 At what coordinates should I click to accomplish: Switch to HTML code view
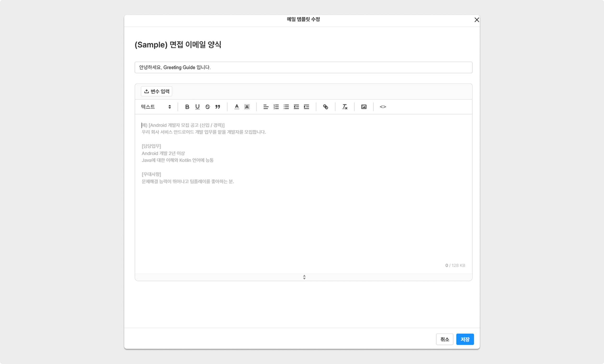(383, 107)
